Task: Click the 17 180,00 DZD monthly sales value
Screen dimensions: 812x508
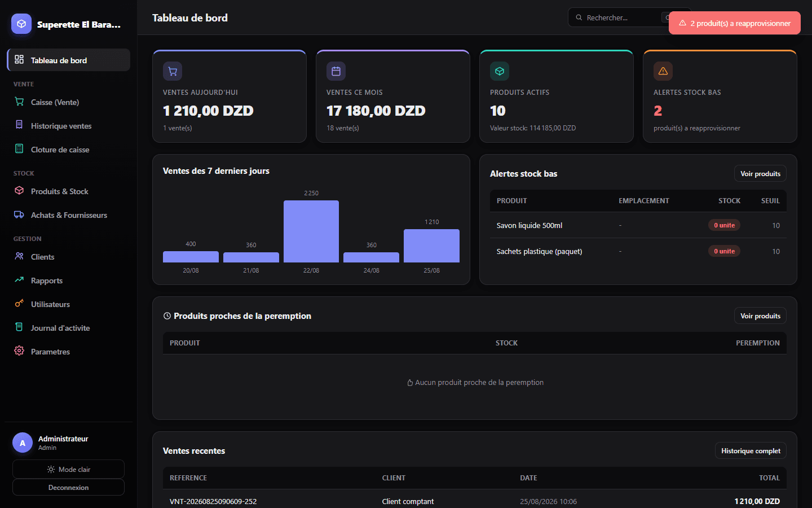Action: pyautogui.click(x=376, y=111)
